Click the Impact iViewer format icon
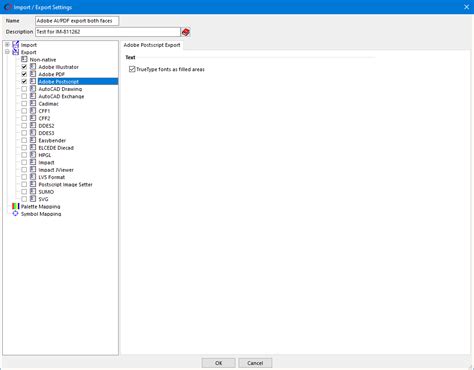474x370 pixels. (x=33, y=169)
